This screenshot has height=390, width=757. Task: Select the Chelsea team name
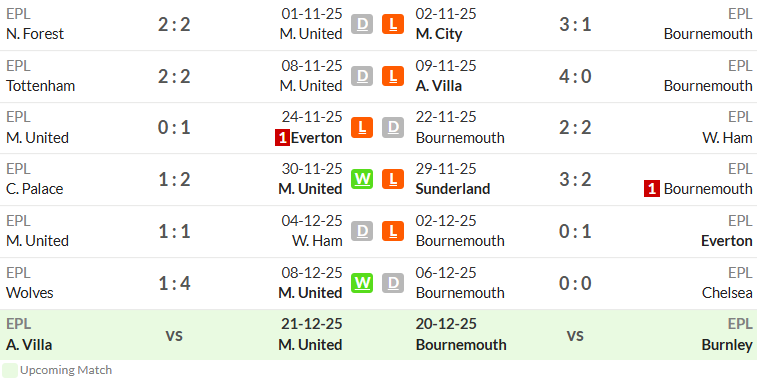tap(727, 293)
